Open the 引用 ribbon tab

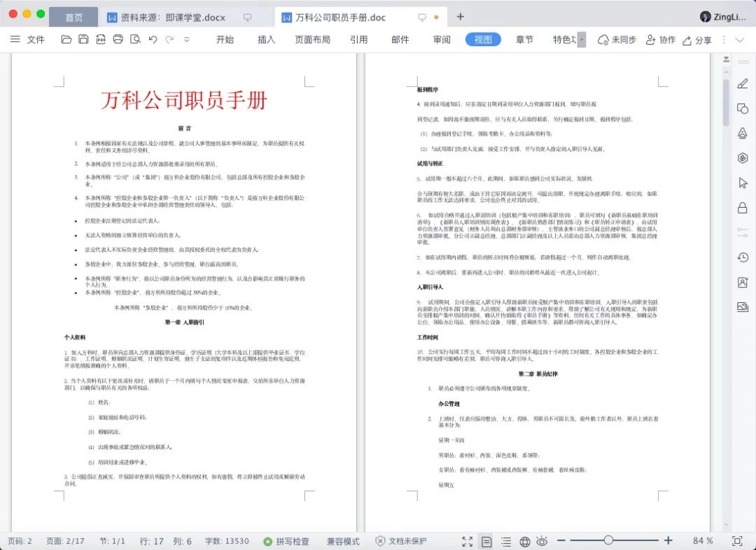click(358, 39)
